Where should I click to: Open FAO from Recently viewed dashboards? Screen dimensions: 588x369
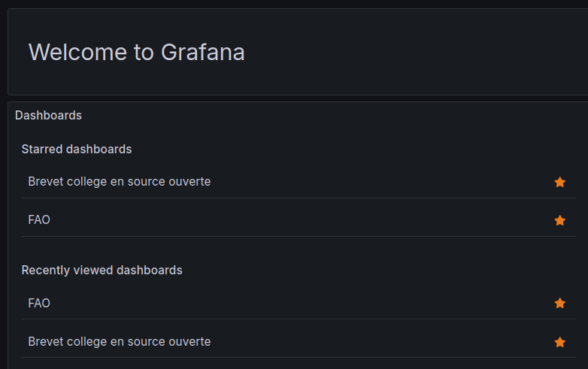coord(39,303)
